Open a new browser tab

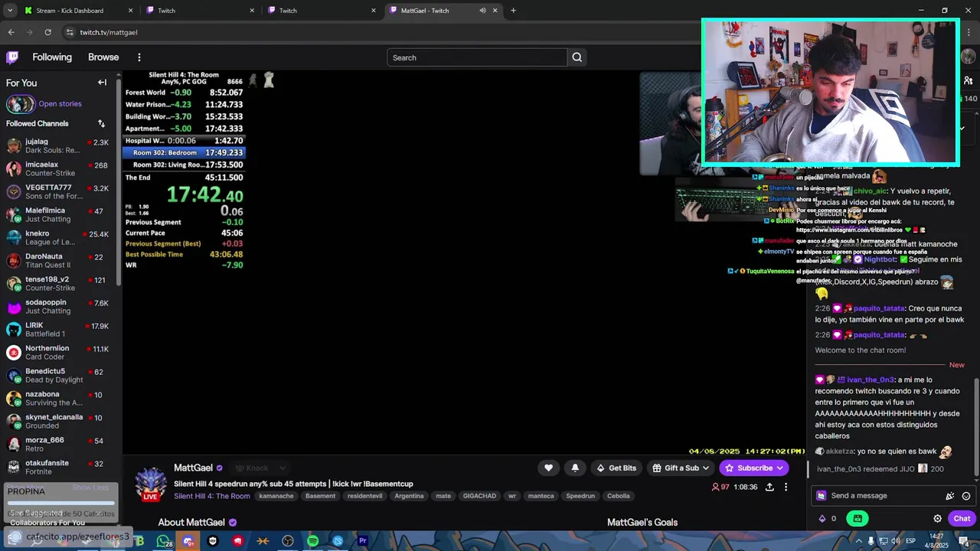[x=513, y=11]
